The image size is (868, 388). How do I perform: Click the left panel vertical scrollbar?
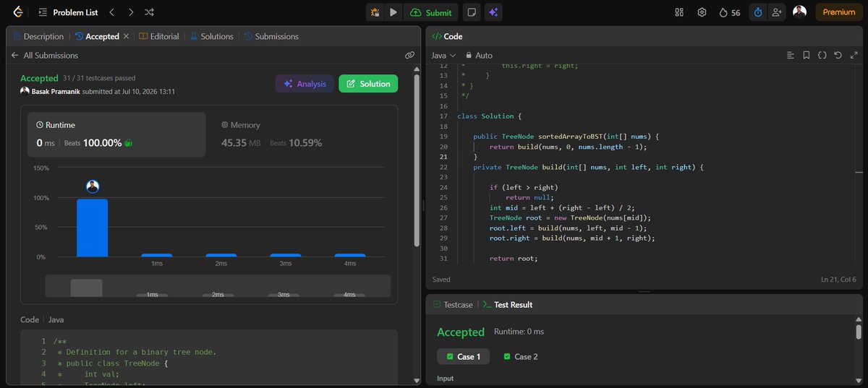pyautogui.click(x=416, y=159)
